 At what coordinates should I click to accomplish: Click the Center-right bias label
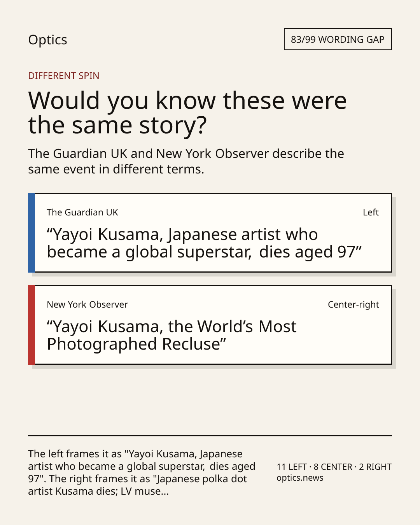click(x=353, y=304)
